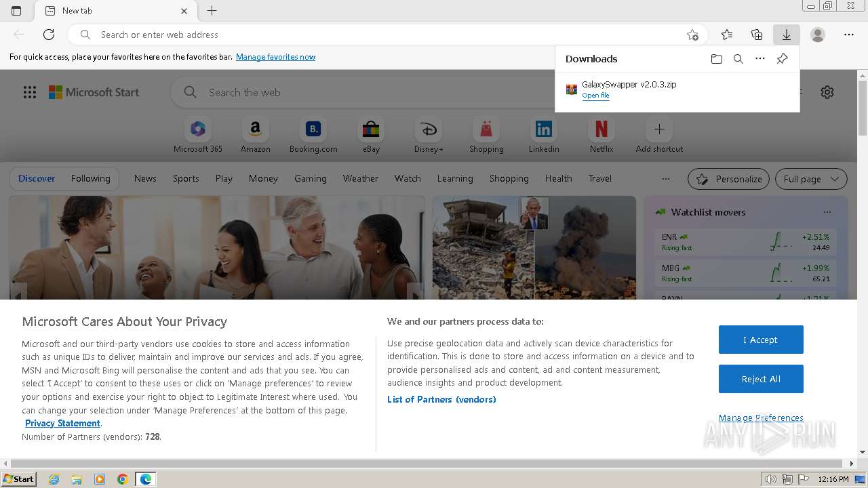Click the Personalize button
868x488 pixels.
click(728, 179)
